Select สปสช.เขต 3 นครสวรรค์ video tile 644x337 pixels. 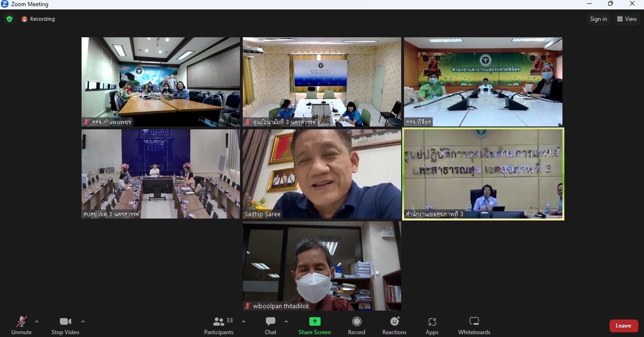click(161, 174)
